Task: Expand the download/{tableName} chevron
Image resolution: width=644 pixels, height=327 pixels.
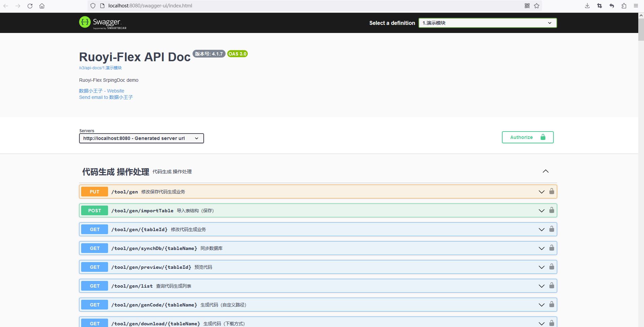Action: pos(542,324)
